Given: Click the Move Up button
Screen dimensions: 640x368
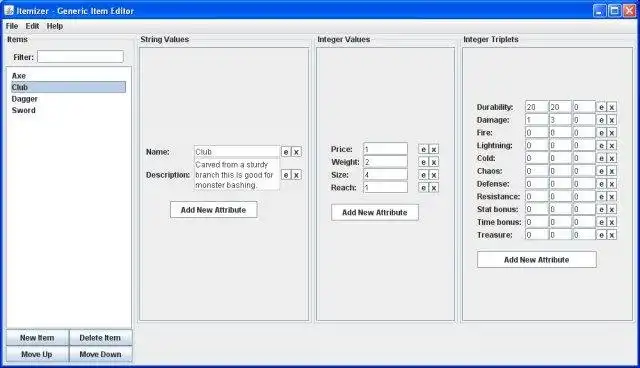Looking at the screenshot, I should [x=37, y=354].
